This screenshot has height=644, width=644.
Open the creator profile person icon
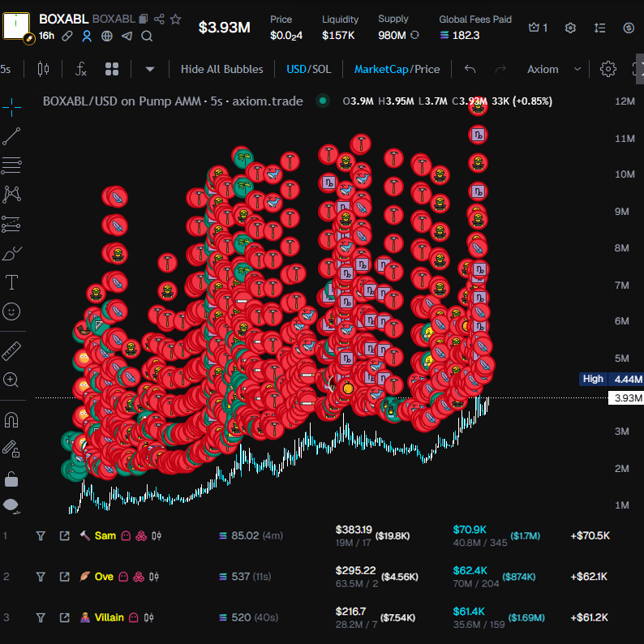pos(87,36)
